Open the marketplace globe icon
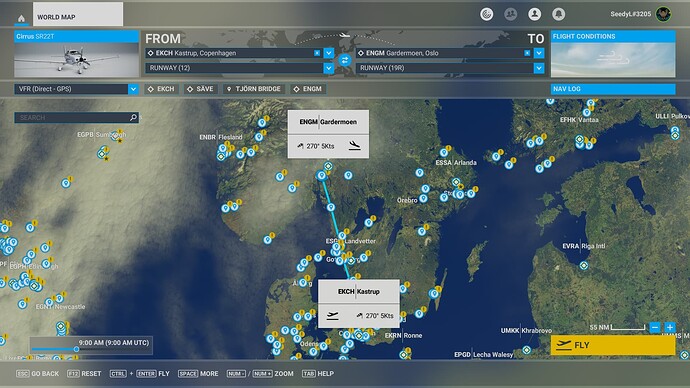Screen dimensions: 690x388 click(x=486, y=15)
